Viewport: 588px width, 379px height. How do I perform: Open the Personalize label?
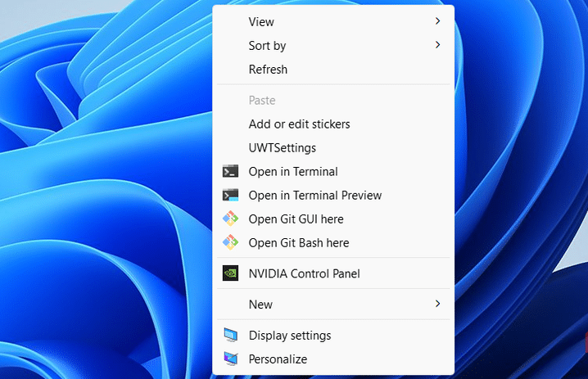point(278,359)
